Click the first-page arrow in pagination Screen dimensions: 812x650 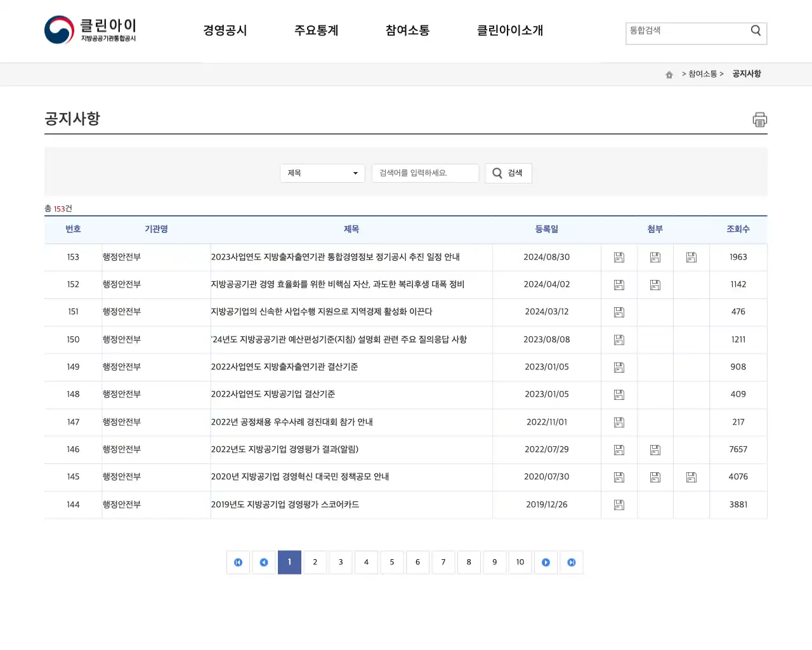(x=238, y=562)
